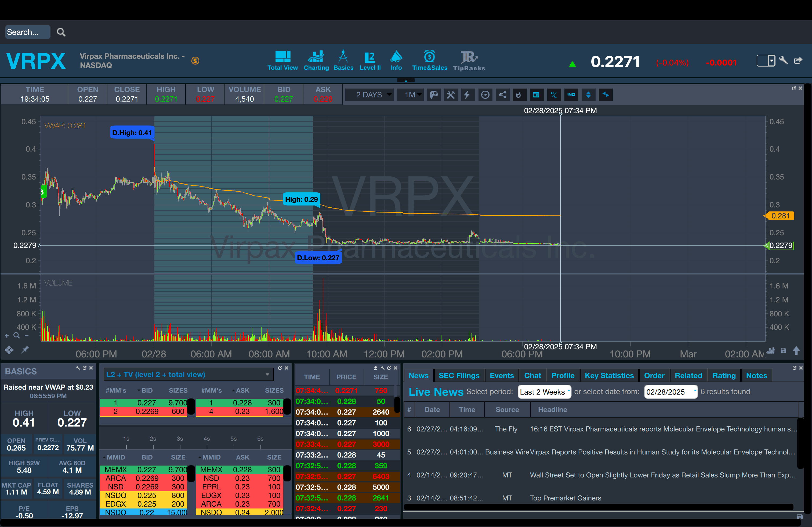Image resolution: width=812 pixels, height=527 pixels.
Task: Open the 1M interval dropdown
Action: (411, 95)
